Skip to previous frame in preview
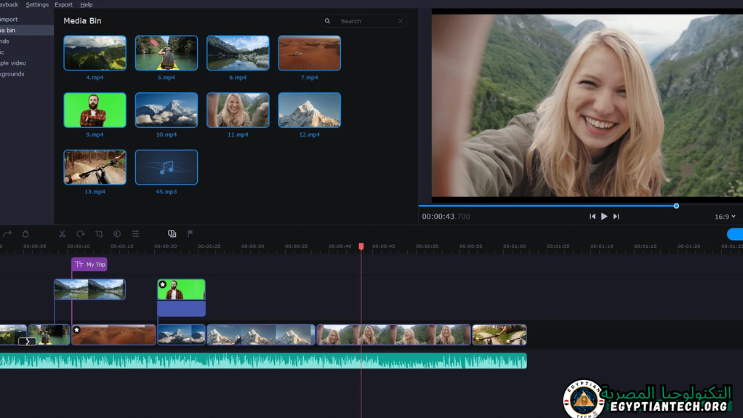The image size is (743, 418). pyautogui.click(x=592, y=216)
